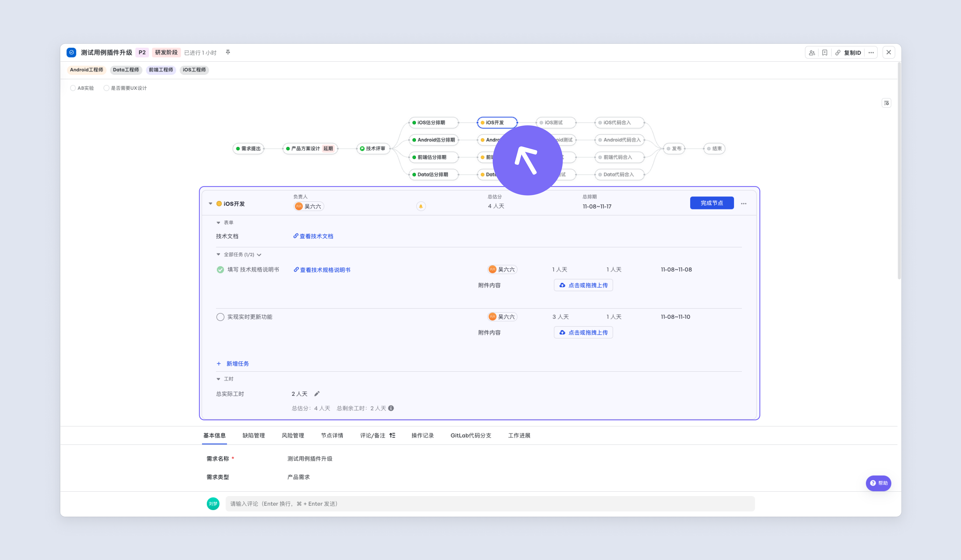Screen dimensions: 961x560
Task: Click the 复制ID button
Action: pyautogui.click(x=853, y=53)
